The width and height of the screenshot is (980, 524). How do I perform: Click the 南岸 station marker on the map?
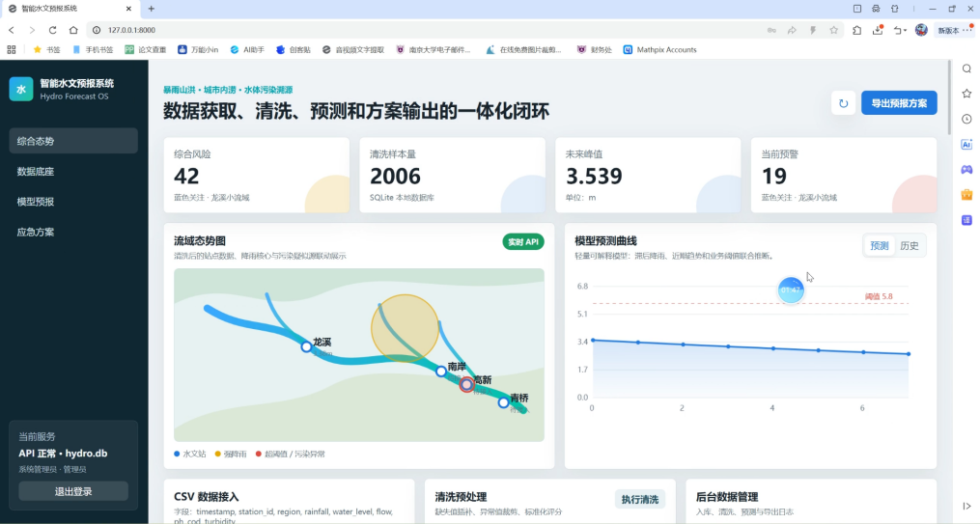click(x=440, y=371)
